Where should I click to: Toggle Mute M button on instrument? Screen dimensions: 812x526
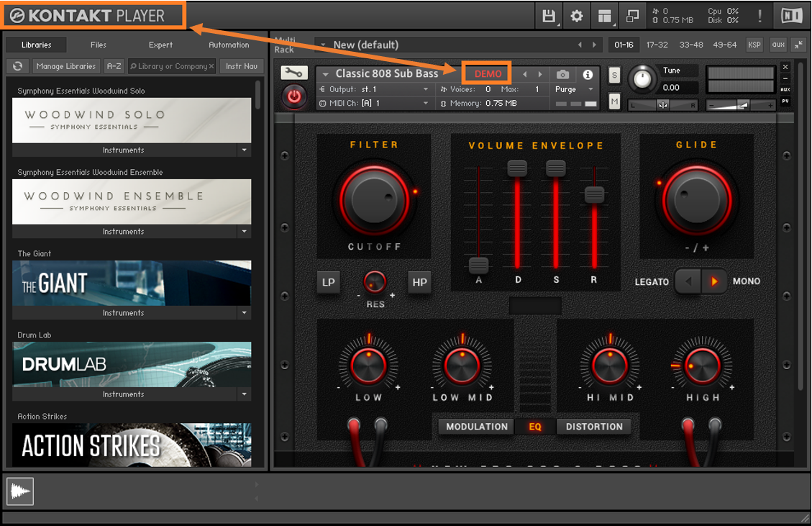pos(614,101)
